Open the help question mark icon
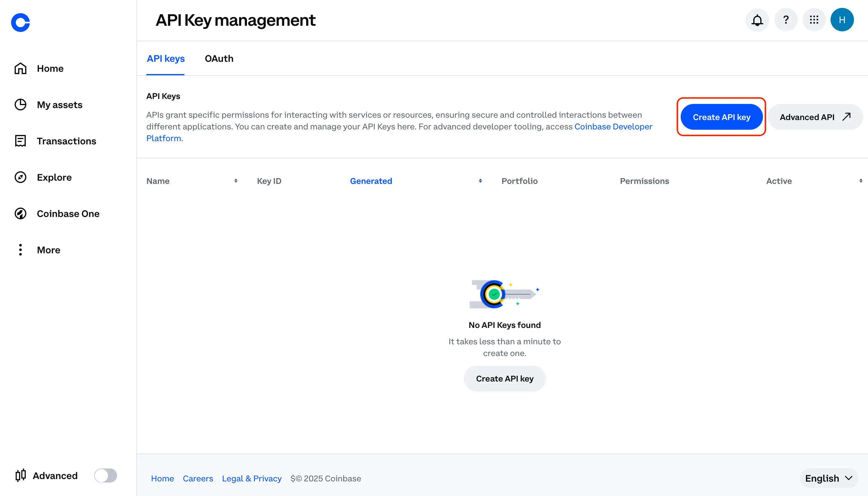Screen dimensions: 868x496 [x=786, y=20]
